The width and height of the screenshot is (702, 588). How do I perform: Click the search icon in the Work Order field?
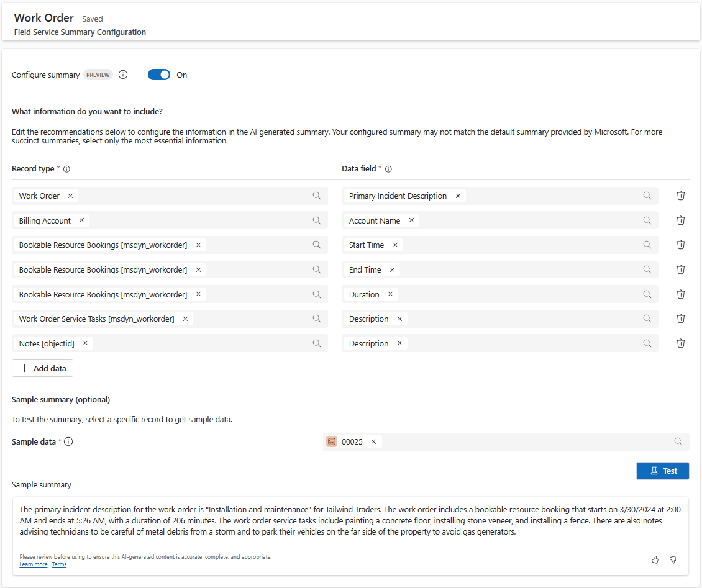pyautogui.click(x=317, y=195)
